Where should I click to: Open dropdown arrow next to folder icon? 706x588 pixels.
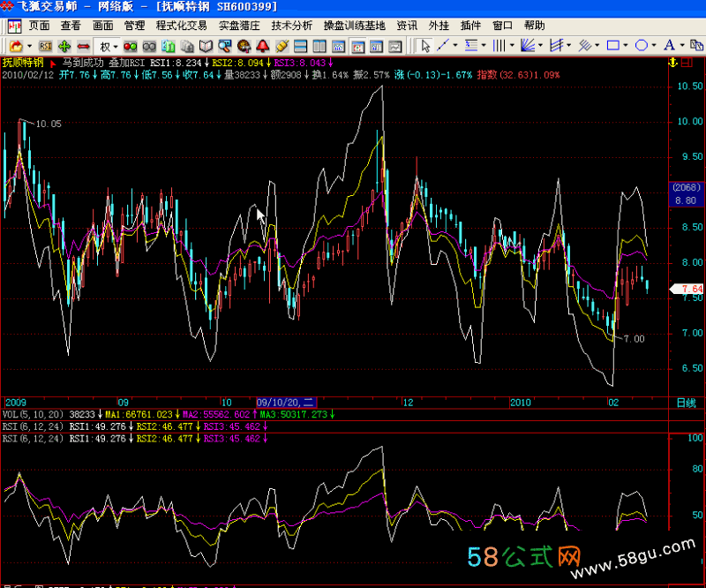[29, 46]
